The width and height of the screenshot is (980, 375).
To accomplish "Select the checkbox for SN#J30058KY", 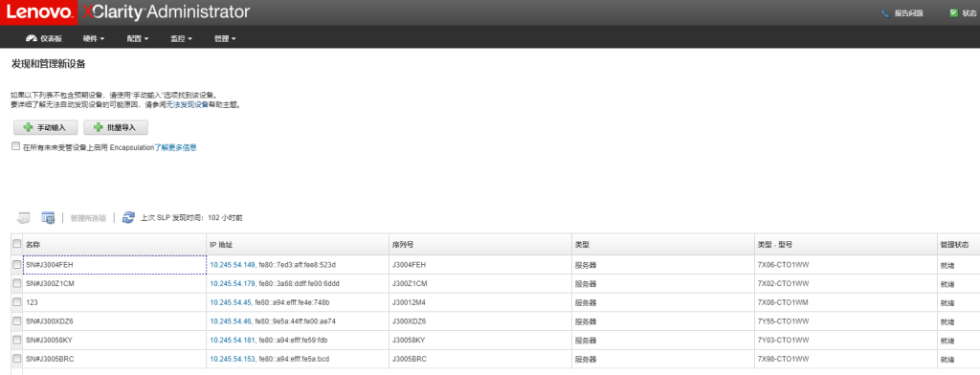I will tap(17, 340).
